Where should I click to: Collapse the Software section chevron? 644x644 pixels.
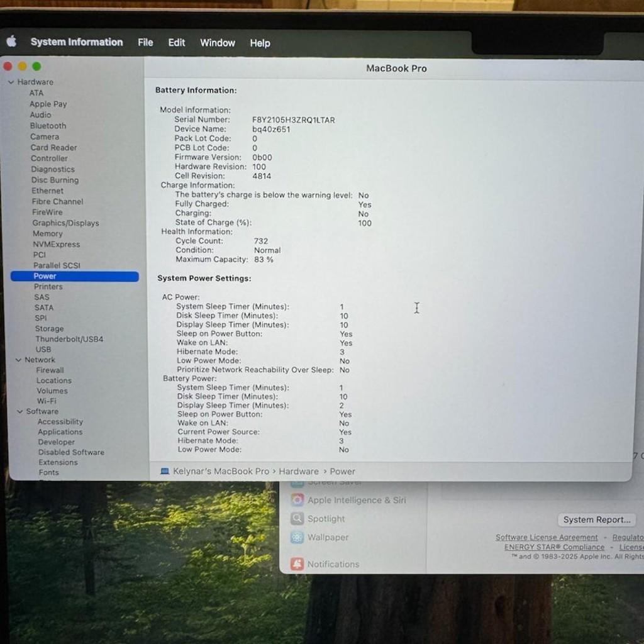pos(19,411)
